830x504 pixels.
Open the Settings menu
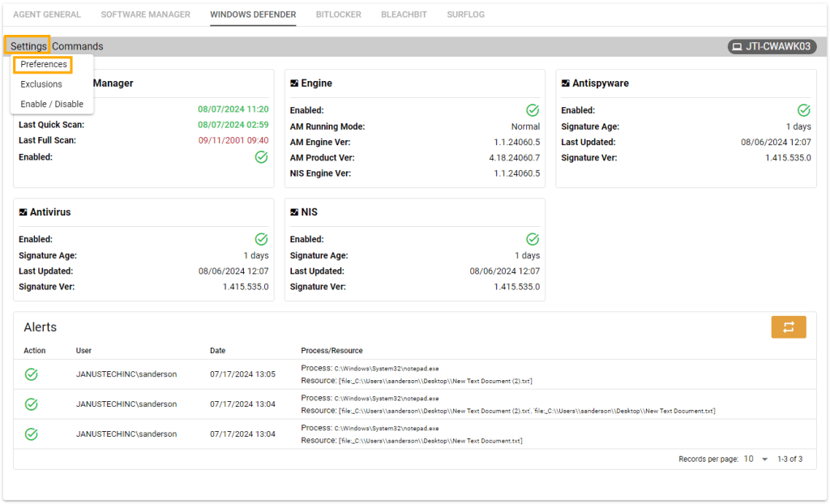pos(28,46)
